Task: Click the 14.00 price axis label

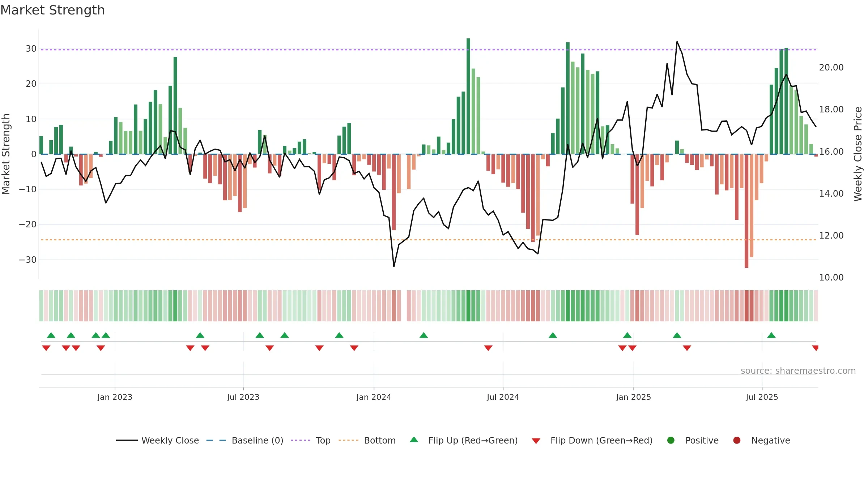Action: tap(831, 193)
